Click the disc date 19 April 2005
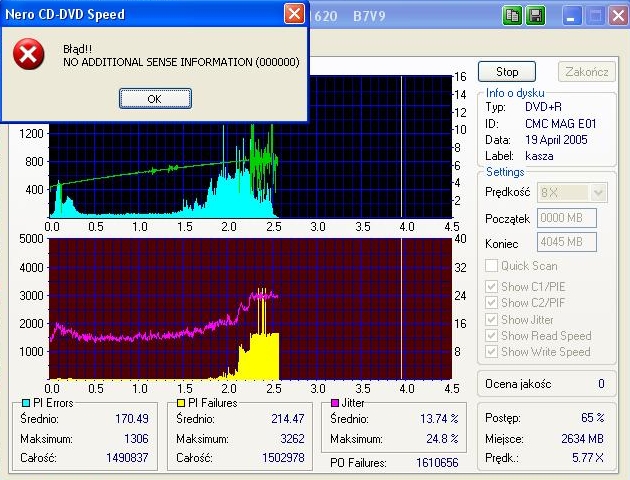Viewport: 630px width, 480px height. pyautogui.click(x=556, y=140)
